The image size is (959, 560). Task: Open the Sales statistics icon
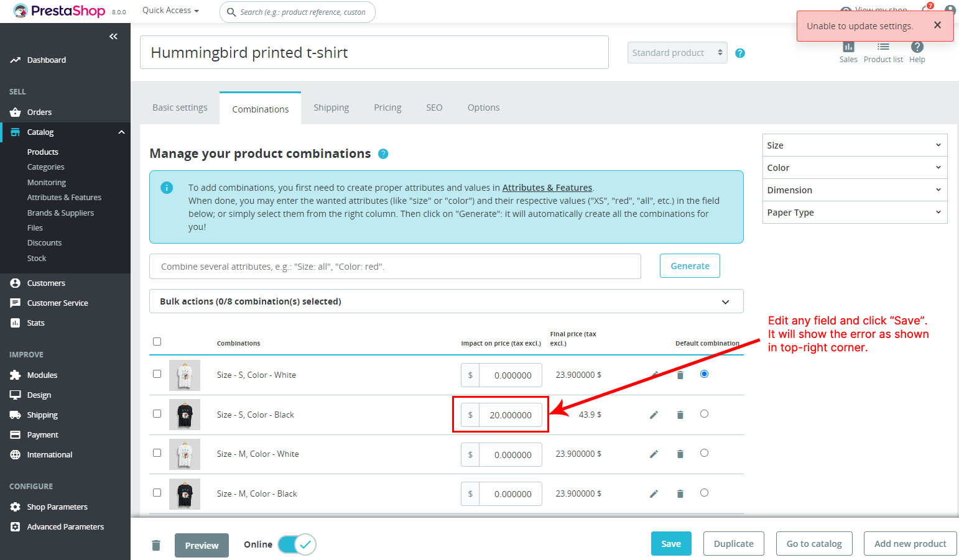[848, 50]
